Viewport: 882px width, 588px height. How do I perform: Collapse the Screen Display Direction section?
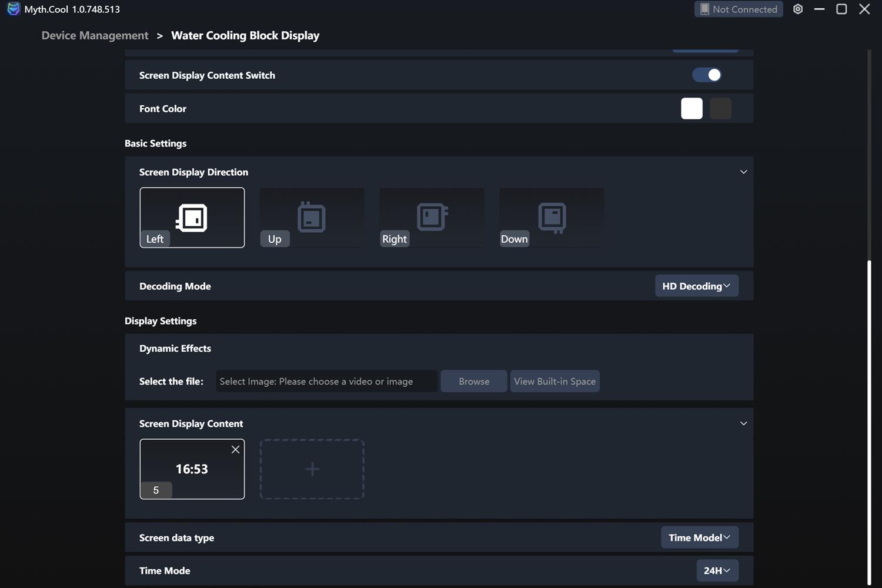pyautogui.click(x=743, y=172)
